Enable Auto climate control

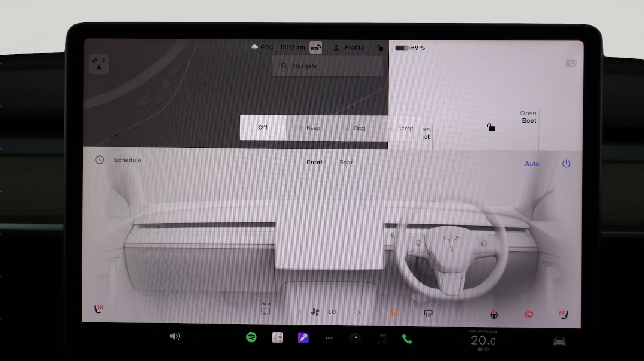pos(532,164)
